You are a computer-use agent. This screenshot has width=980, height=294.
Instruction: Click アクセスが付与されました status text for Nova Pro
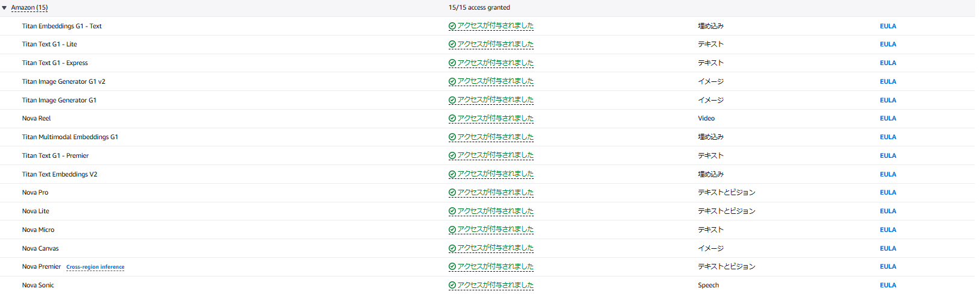(x=495, y=193)
